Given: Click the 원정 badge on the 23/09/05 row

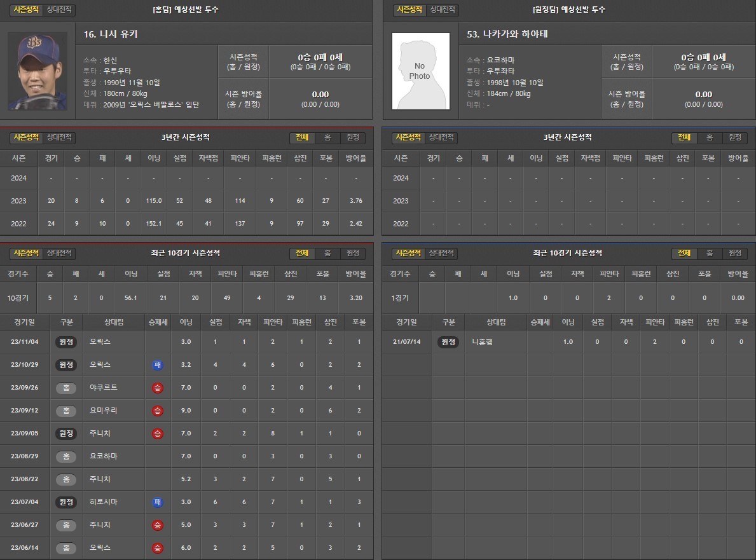Looking at the screenshot, I should coord(66,434).
